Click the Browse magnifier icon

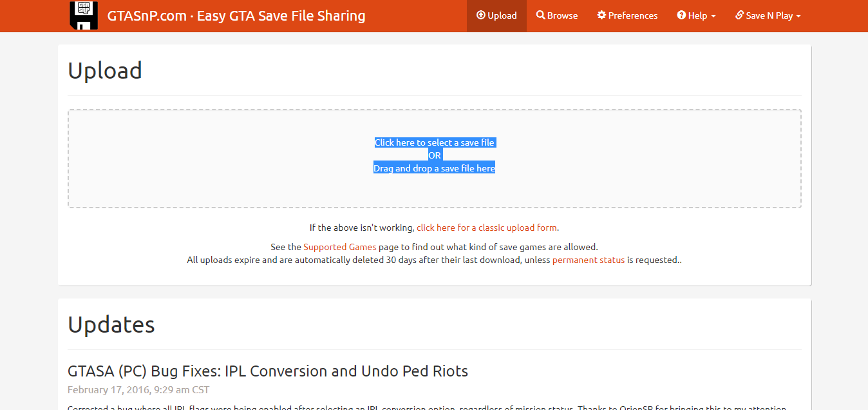(541, 15)
